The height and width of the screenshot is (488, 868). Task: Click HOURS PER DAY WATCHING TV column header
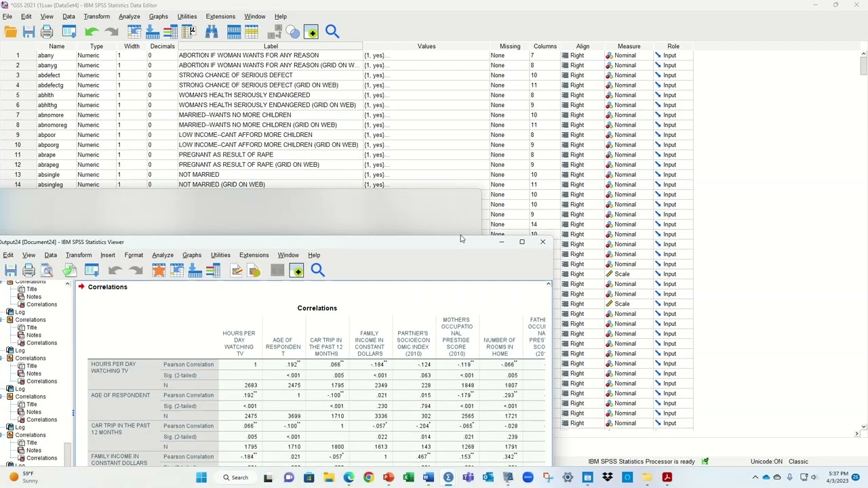(239, 344)
